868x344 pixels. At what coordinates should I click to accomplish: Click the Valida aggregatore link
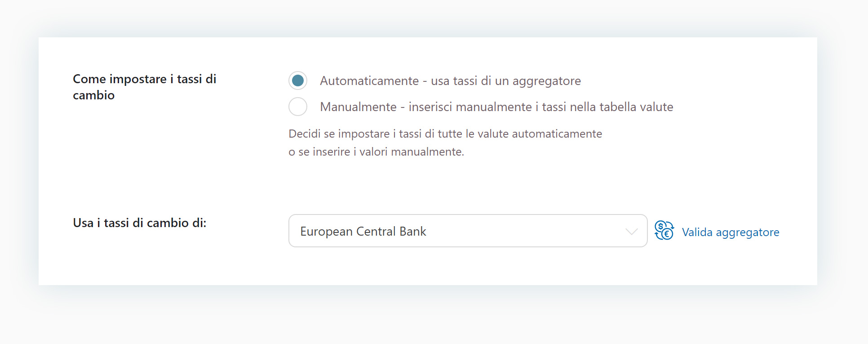[731, 232]
